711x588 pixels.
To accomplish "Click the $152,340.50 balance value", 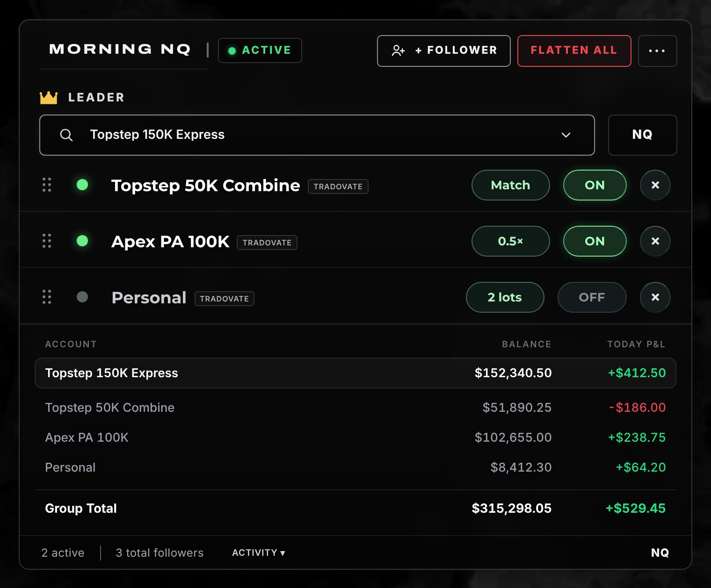I will tap(513, 373).
